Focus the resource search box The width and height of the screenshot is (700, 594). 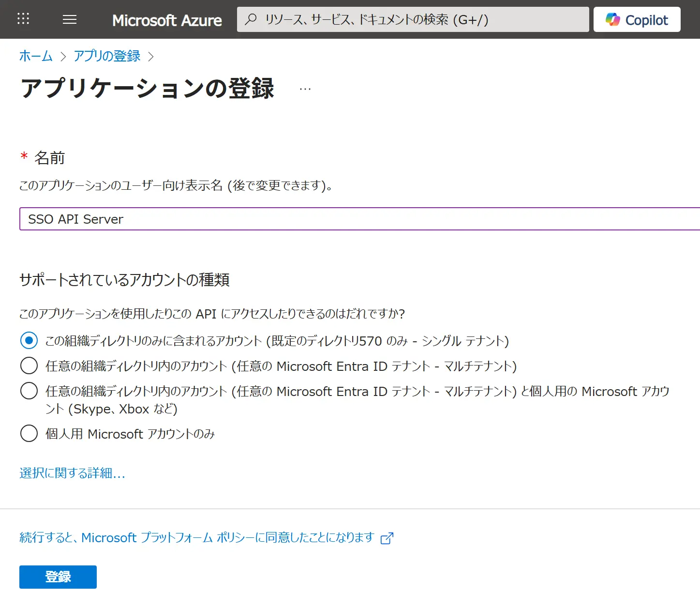[413, 19]
